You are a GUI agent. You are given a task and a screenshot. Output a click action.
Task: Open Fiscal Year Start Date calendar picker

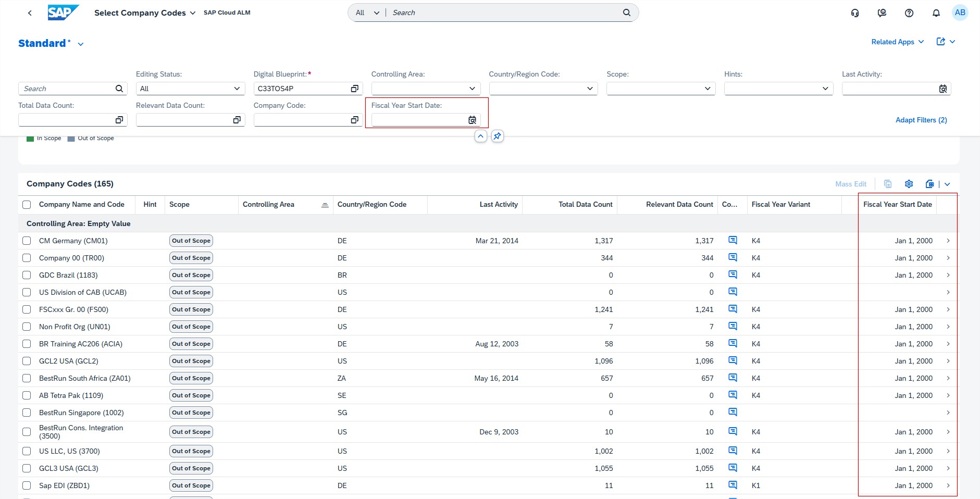tap(472, 120)
